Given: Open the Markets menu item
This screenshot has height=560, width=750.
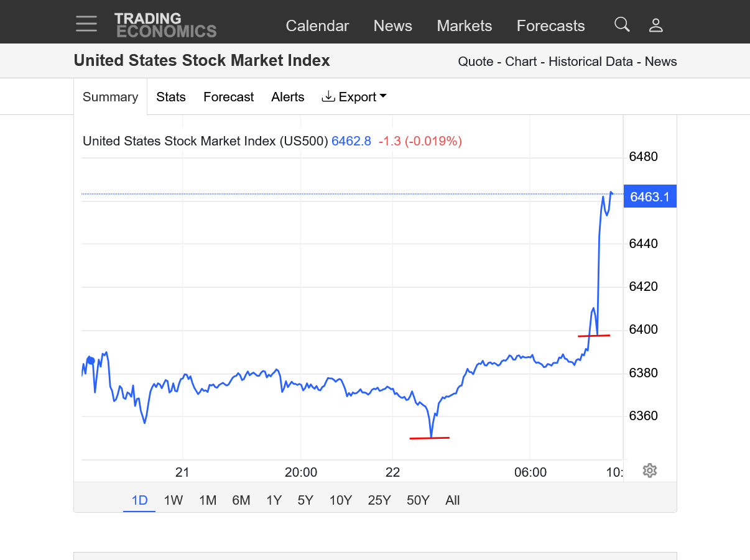Looking at the screenshot, I should [464, 25].
